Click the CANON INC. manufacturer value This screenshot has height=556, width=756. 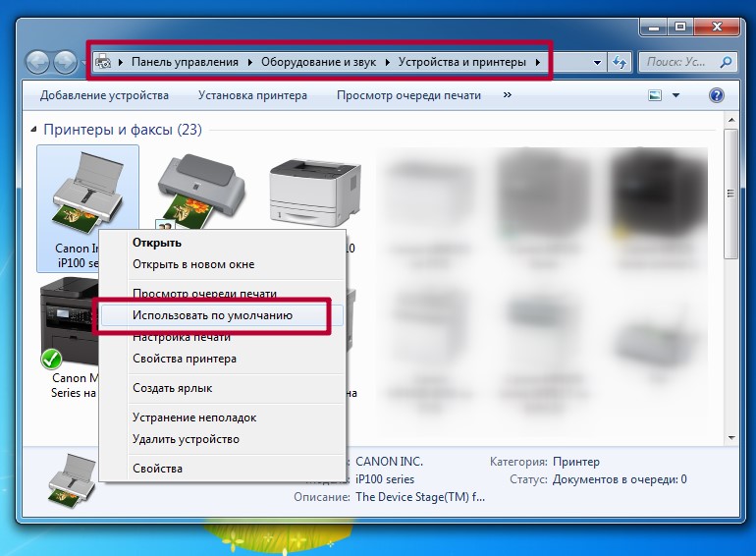click(x=389, y=462)
